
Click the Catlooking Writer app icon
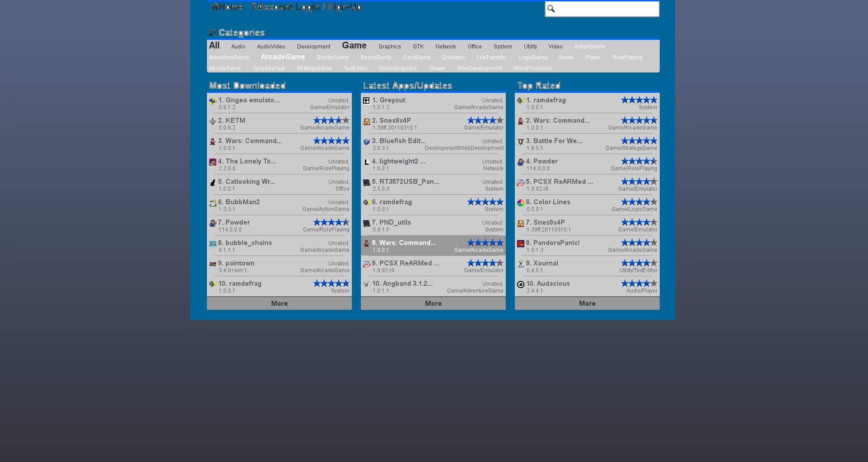tap(212, 183)
